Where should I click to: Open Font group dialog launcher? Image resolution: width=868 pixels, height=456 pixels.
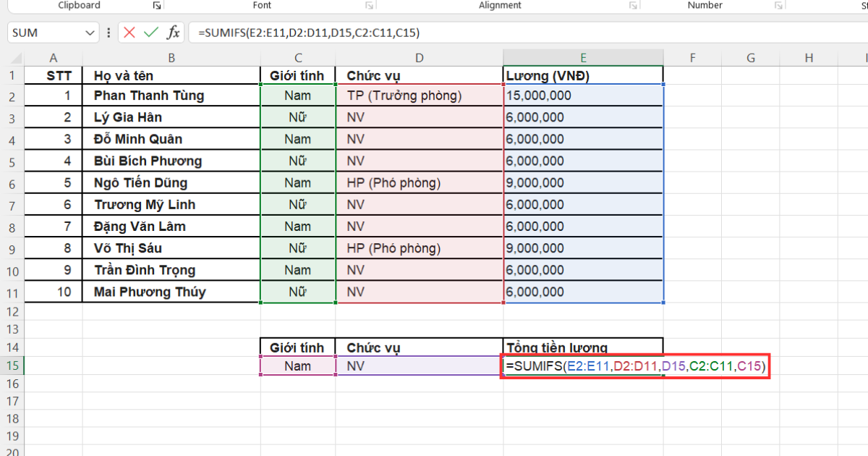point(369,5)
